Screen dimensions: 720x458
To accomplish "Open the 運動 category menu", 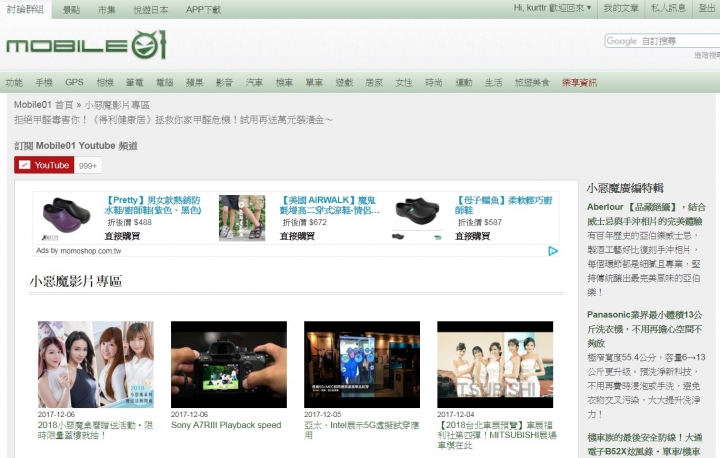I will tap(464, 83).
